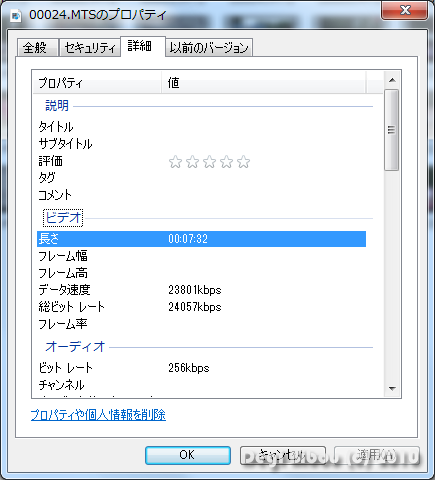435x480 pixels.
Task: Set rating to fifth star
Action: tap(243, 162)
